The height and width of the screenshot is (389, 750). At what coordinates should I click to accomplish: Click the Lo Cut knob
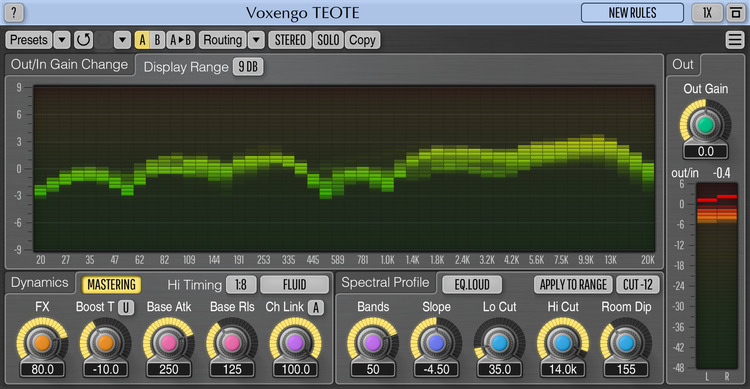[x=499, y=343]
